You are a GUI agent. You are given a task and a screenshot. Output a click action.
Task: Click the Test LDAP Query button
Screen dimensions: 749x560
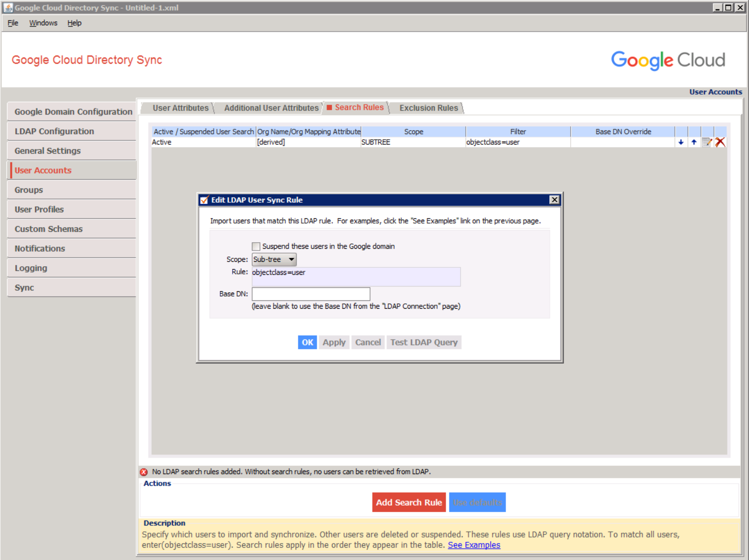tap(424, 343)
